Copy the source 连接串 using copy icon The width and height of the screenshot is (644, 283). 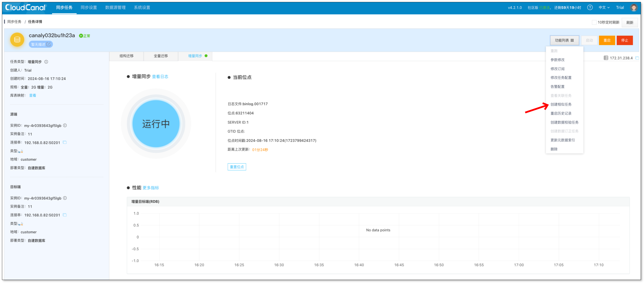pyautogui.click(x=65, y=142)
